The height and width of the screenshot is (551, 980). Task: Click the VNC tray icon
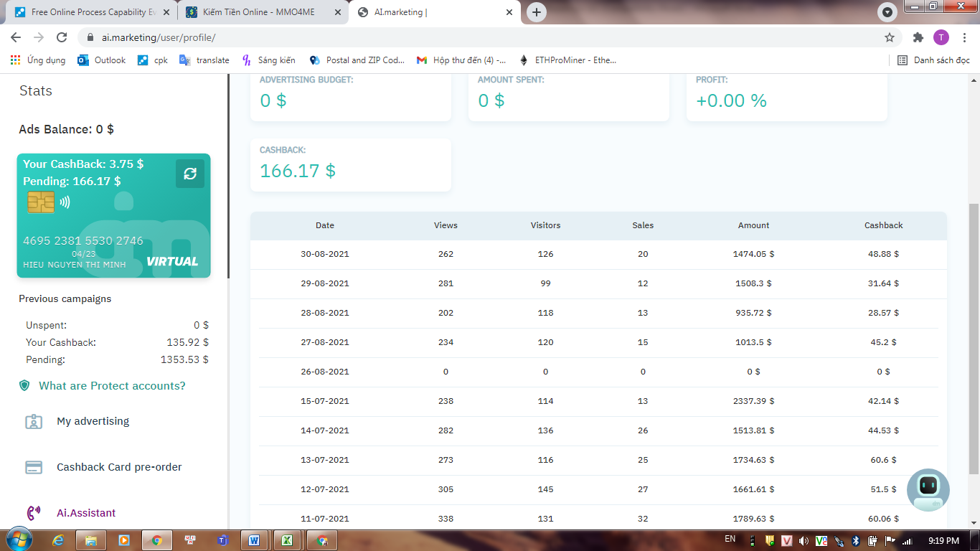821,541
